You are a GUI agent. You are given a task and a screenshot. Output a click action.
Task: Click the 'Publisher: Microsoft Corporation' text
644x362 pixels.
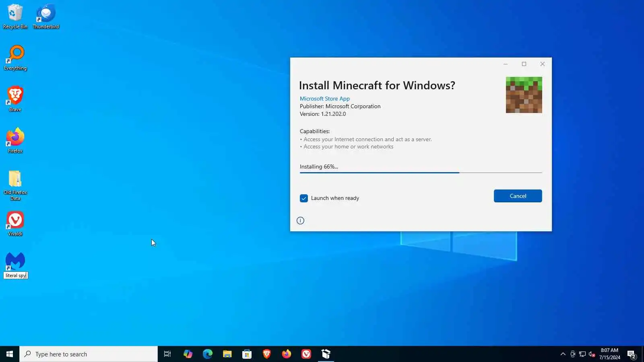tap(340, 106)
